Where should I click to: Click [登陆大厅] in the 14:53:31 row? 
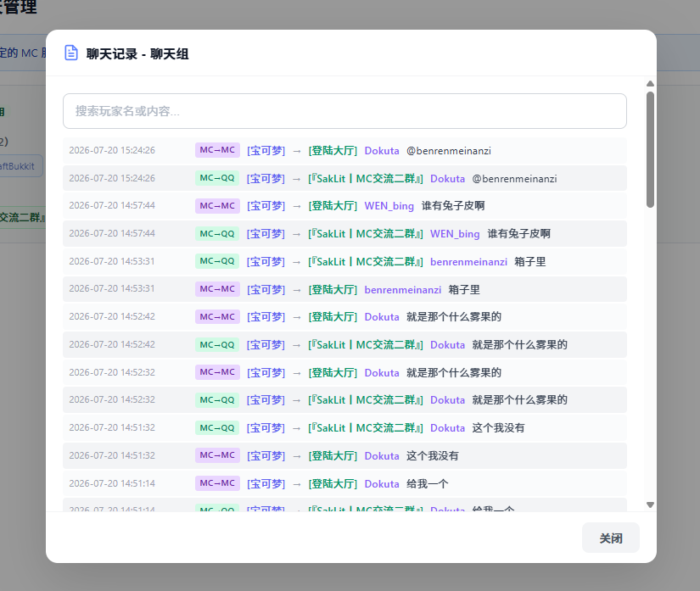[333, 290]
